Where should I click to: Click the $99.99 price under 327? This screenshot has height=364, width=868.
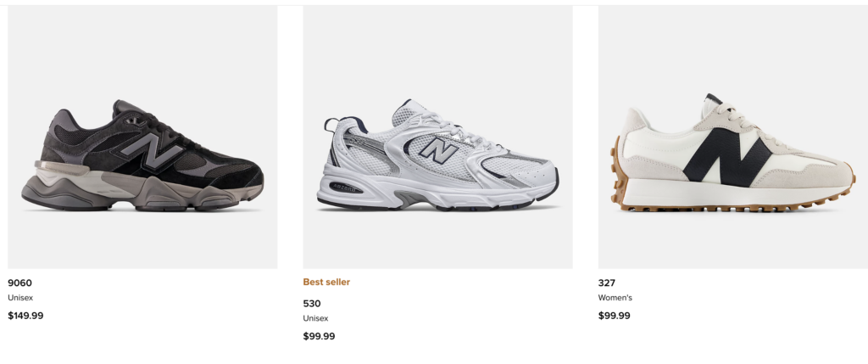[614, 316]
